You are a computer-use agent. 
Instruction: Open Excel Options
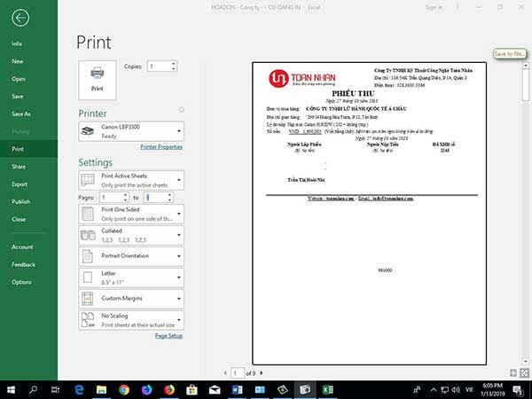[21, 282]
